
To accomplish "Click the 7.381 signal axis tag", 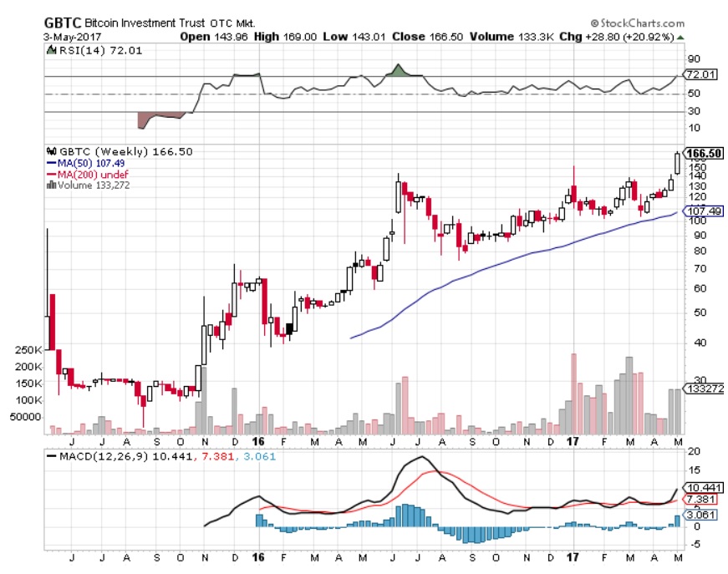I will 700,500.
